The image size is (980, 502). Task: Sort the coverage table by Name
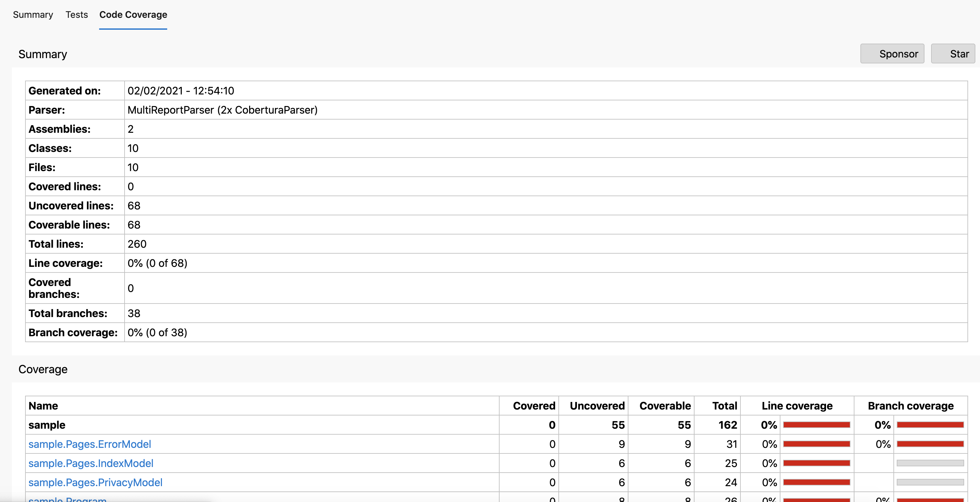(43, 406)
